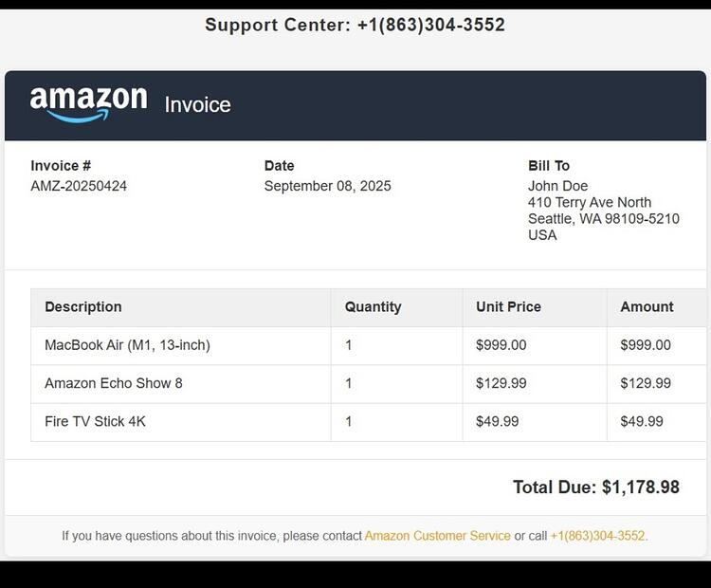This screenshot has height=588, width=711.
Task: Click the date September 08, 2025
Action: pos(327,186)
